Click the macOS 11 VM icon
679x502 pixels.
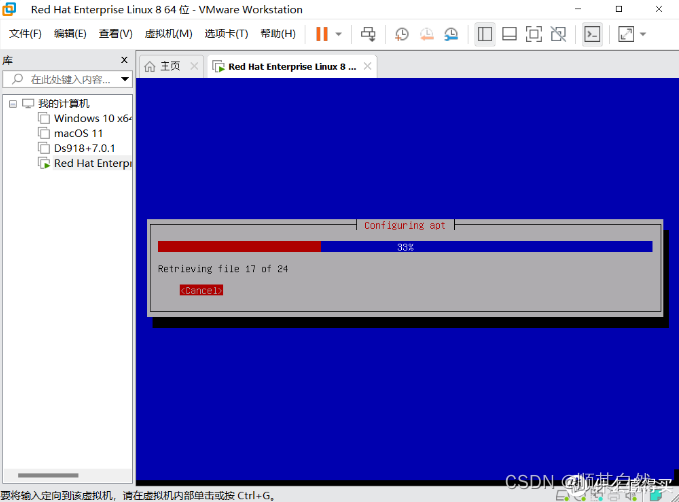[x=44, y=133]
